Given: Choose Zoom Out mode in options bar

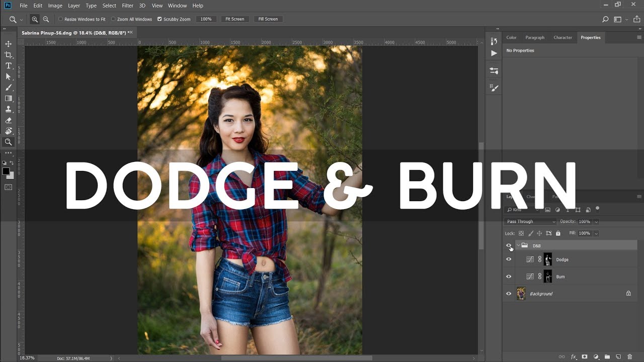Looking at the screenshot, I should tap(46, 19).
